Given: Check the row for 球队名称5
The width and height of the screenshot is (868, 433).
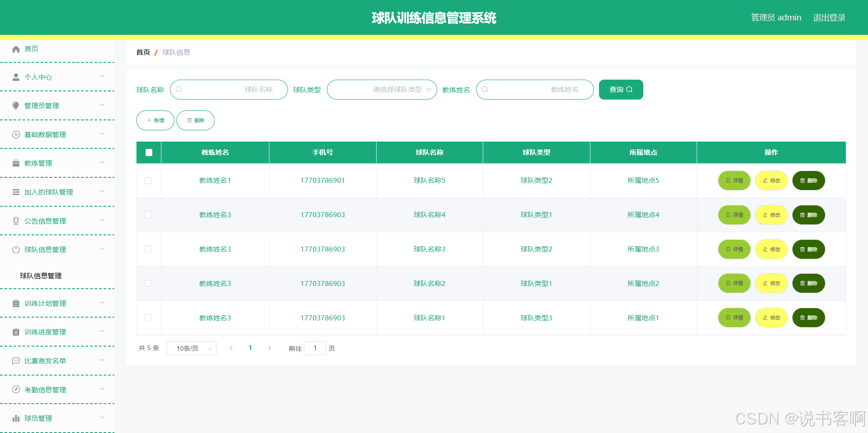Looking at the screenshot, I should (148, 181).
